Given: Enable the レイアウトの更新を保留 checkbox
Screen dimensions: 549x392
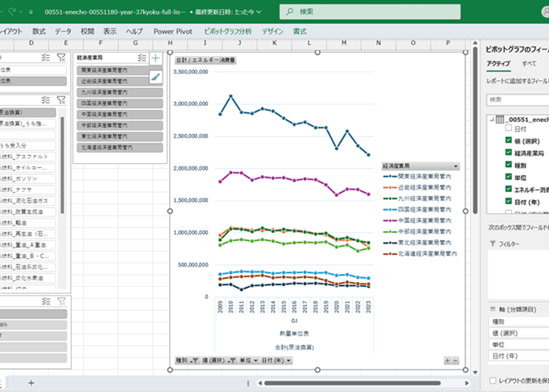Looking at the screenshot, I should click(493, 381).
